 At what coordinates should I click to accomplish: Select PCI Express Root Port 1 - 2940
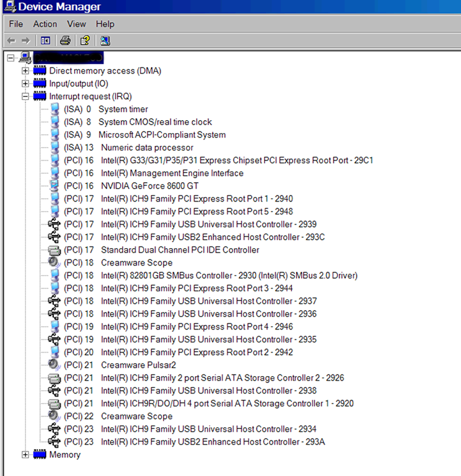[x=178, y=198]
